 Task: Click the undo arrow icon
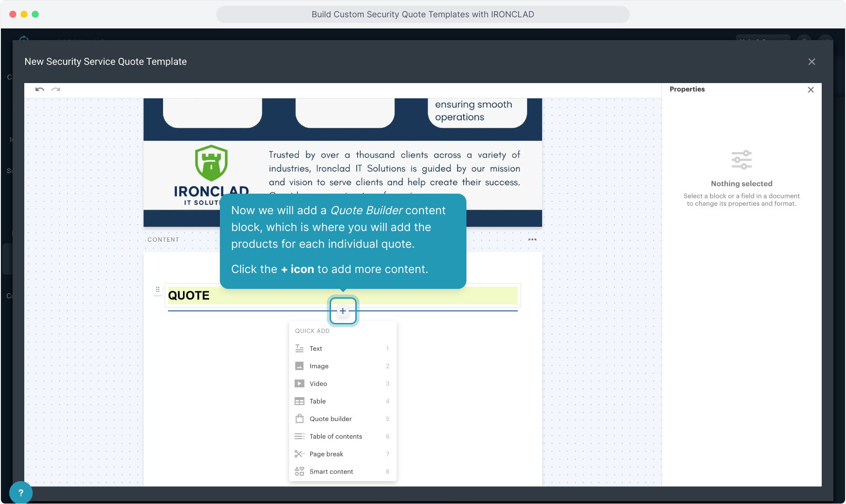point(40,89)
